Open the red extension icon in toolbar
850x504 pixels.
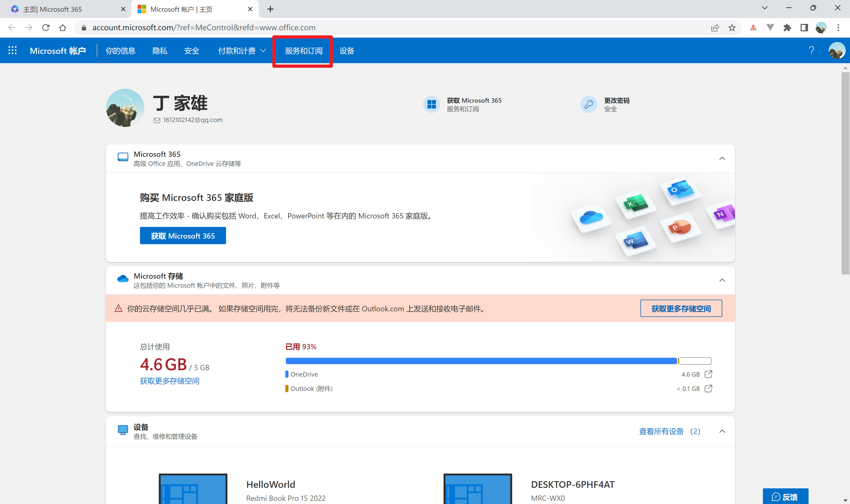[753, 28]
